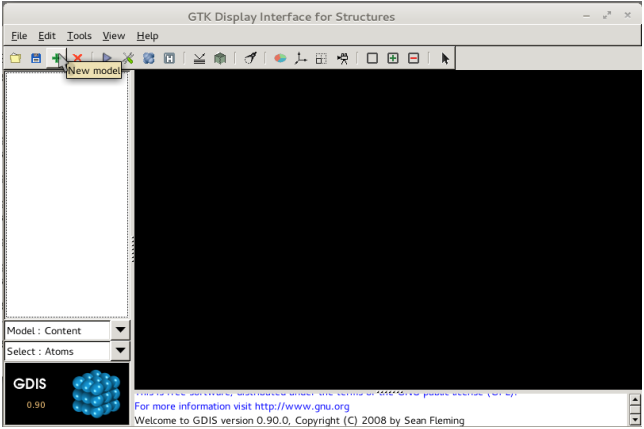The image size is (644, 429).
Task: Click the empty square toolbar icon
Action: coord(372,58)
